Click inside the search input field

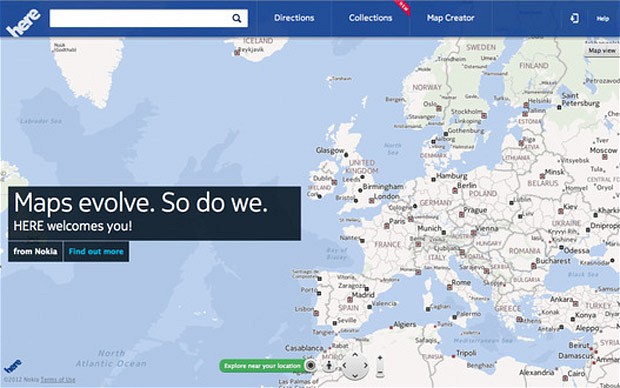[140, 18]
